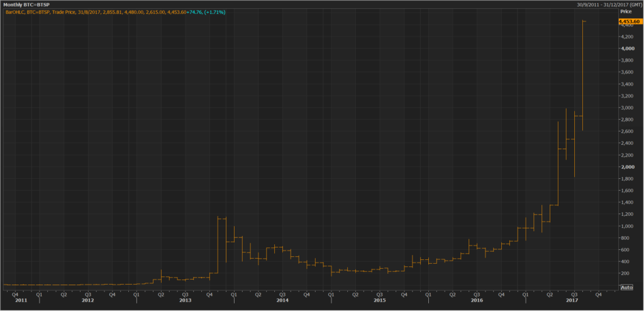Click the 2,000 price axis label
Screen dimensions: 644x311
[626, 167]
